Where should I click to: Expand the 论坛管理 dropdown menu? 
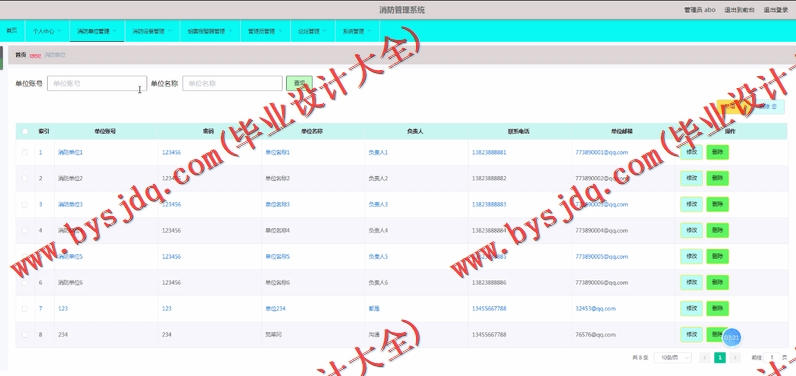coord(312,31)
